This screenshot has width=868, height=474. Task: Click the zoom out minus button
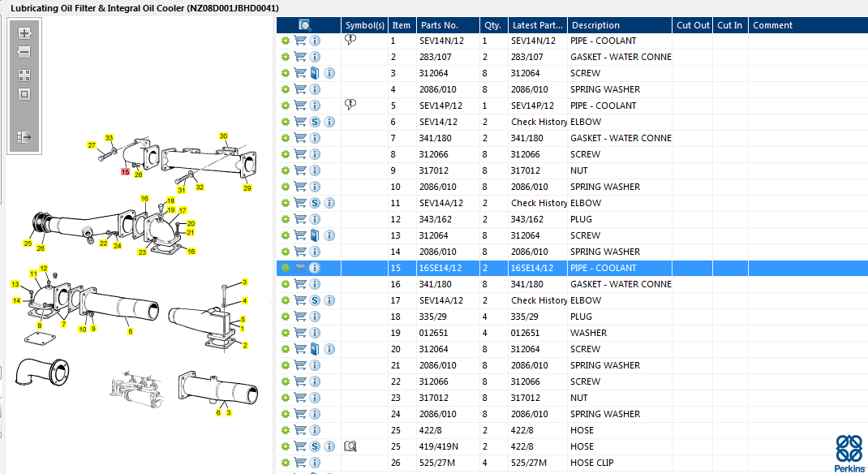tap(24, 52)
